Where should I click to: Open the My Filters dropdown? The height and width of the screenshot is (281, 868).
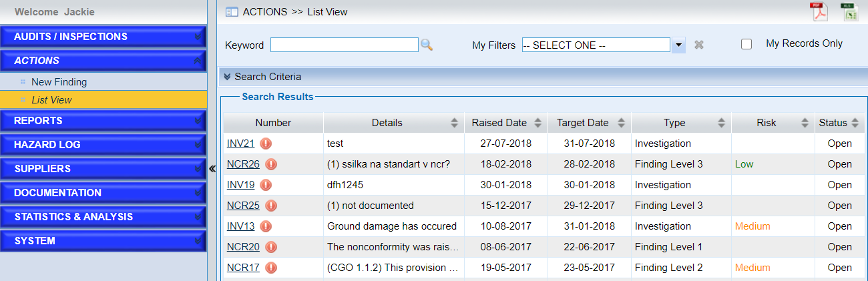coord(678,45)
